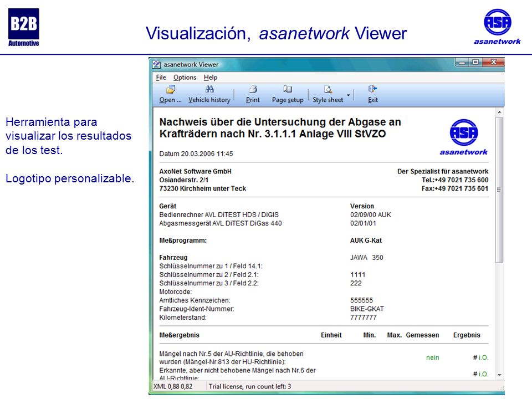
Task: Click the 'XML 0,88 0,82' status bar entry
Action: click(x=173, y=386)
